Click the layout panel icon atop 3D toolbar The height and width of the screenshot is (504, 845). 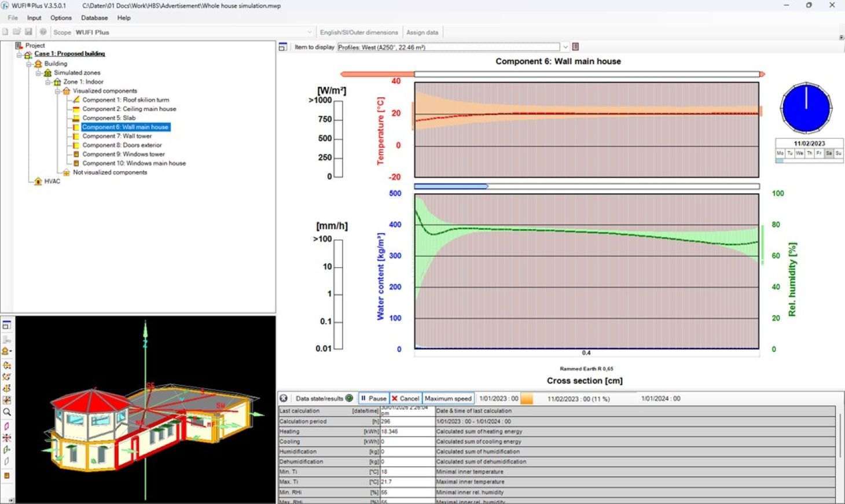(x=7, y=325)
